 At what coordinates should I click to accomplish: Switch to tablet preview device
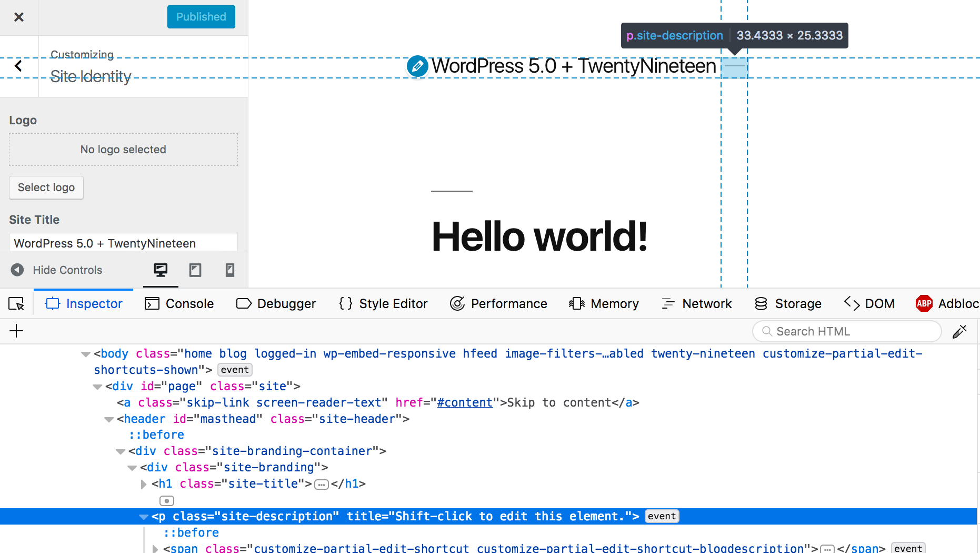point(195,270)
